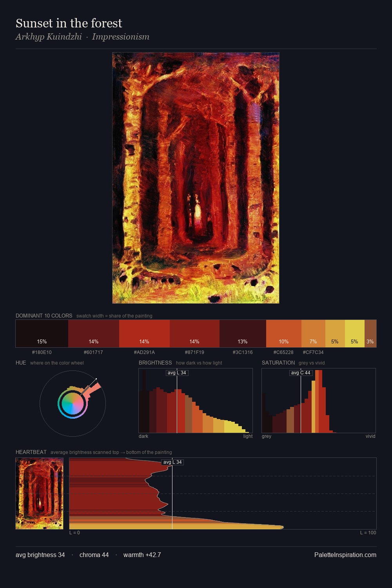Screen dimensions: 392x588
Task: Click the '#601717' hex code label
Action: pyautogui.click(x=93, y=352)
